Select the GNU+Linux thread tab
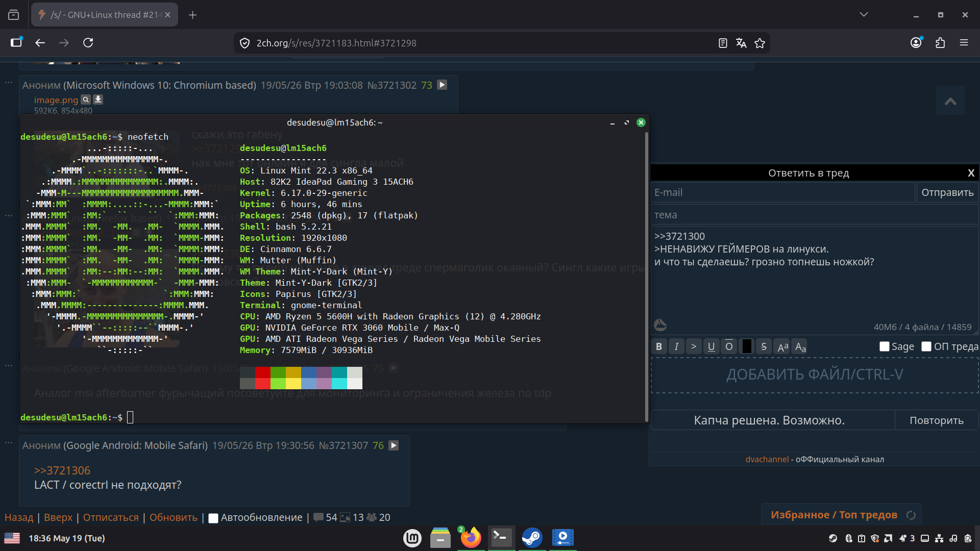 [105, 15]
